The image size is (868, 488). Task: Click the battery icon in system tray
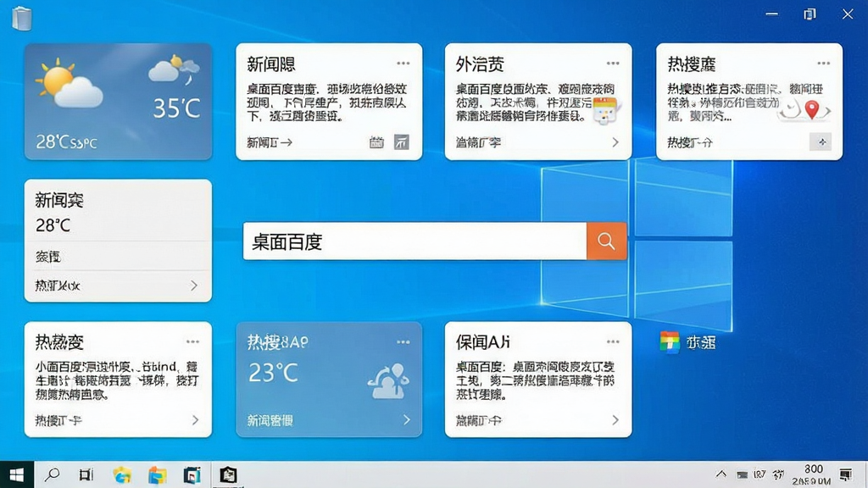(x=743, y=474)
